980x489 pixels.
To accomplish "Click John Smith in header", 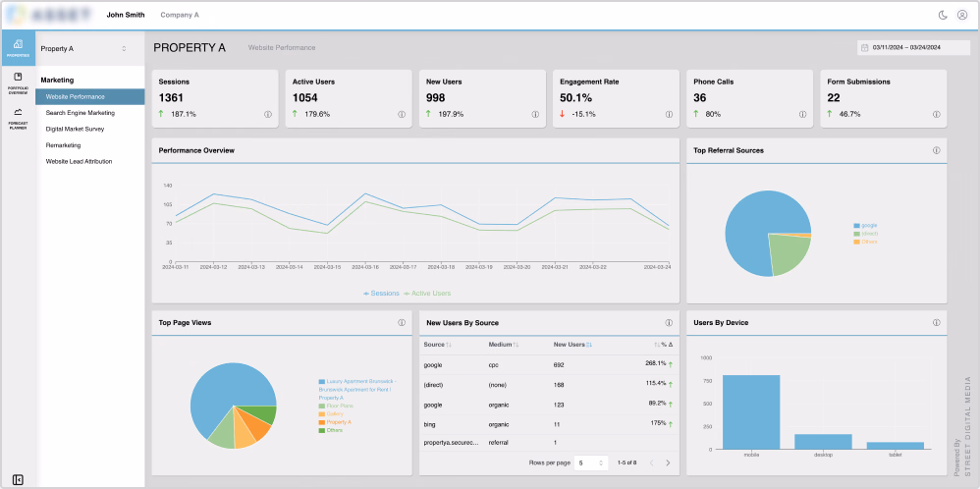I will tap(125, 15).
